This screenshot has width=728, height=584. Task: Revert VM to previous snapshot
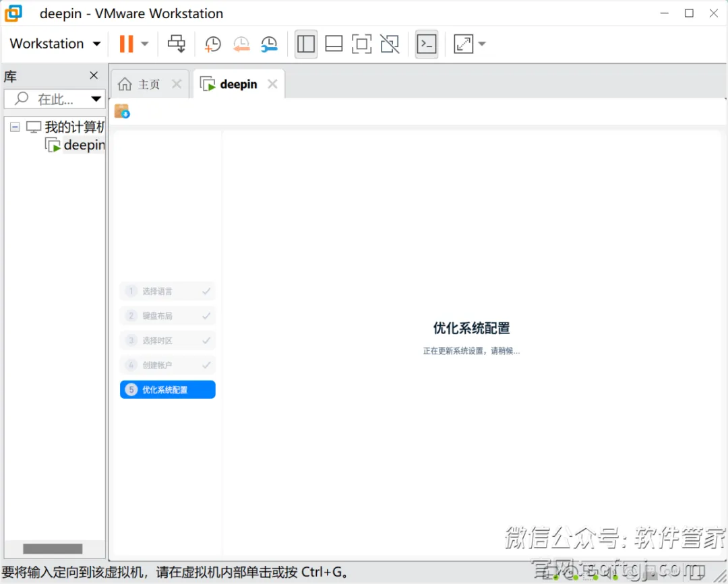[x=241, y=44]
